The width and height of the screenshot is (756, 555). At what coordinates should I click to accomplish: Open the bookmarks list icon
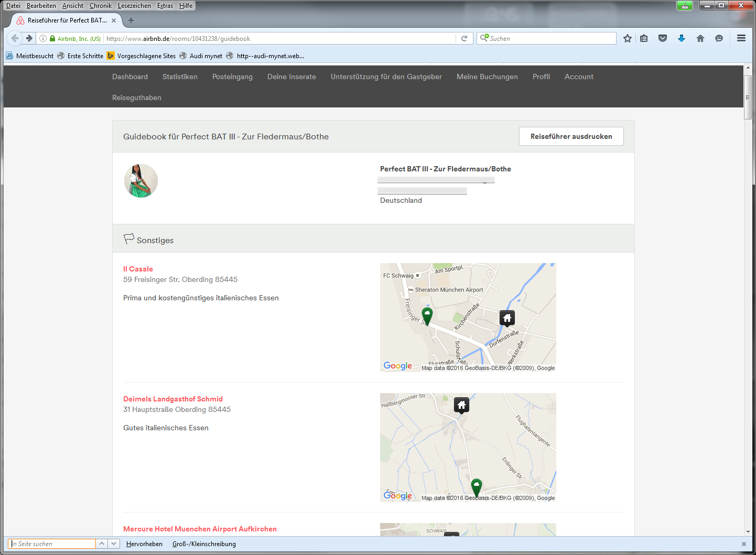point(644,38)
